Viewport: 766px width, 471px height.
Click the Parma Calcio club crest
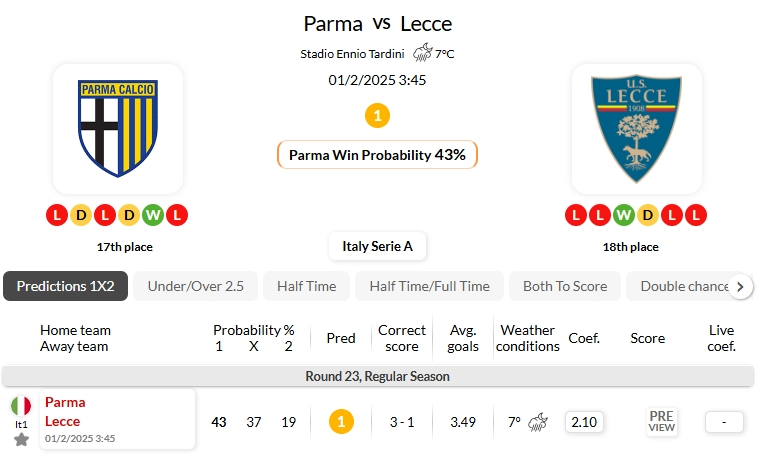point(117,129)
